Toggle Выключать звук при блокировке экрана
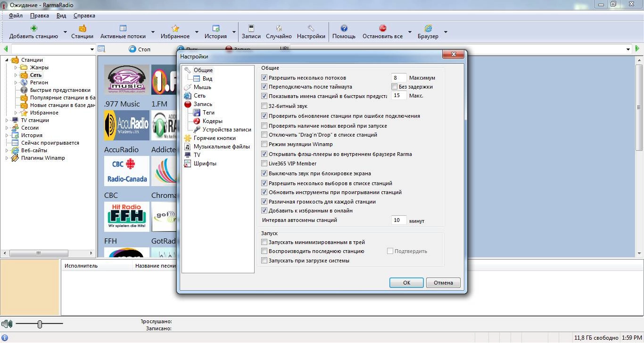Viewport: 644px width, 343px height. [264, 173]
